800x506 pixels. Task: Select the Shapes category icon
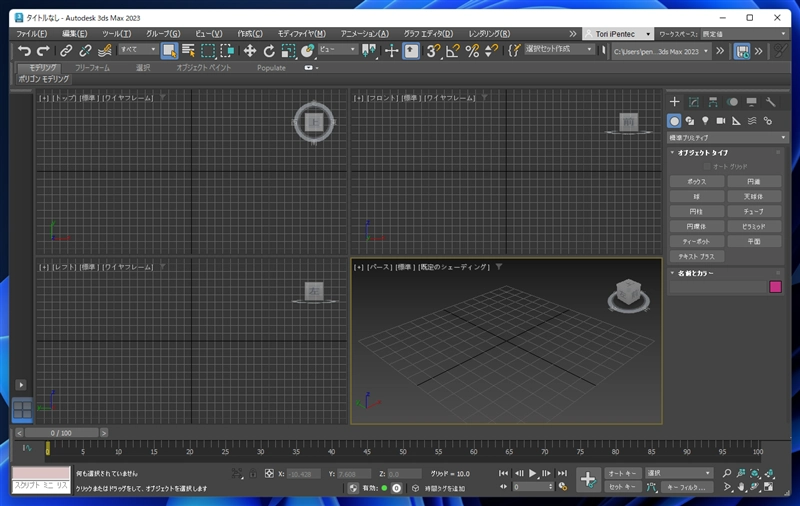(x=690, y=121)
